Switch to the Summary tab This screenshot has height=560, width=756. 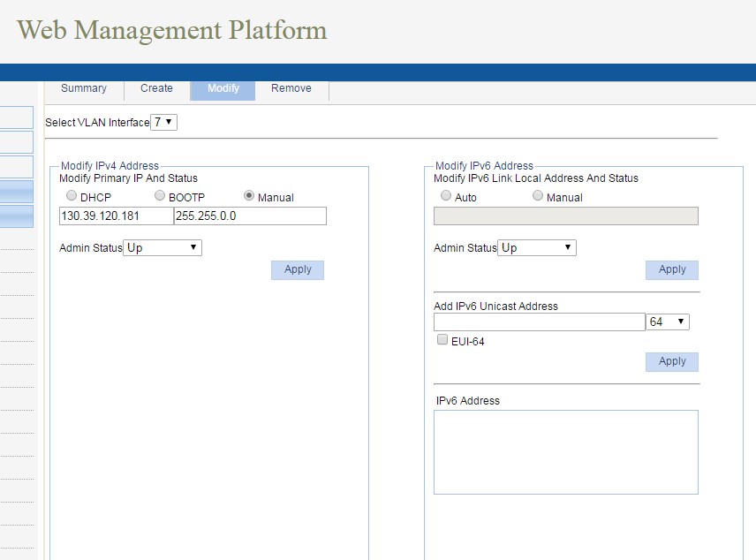pos(84,88)
